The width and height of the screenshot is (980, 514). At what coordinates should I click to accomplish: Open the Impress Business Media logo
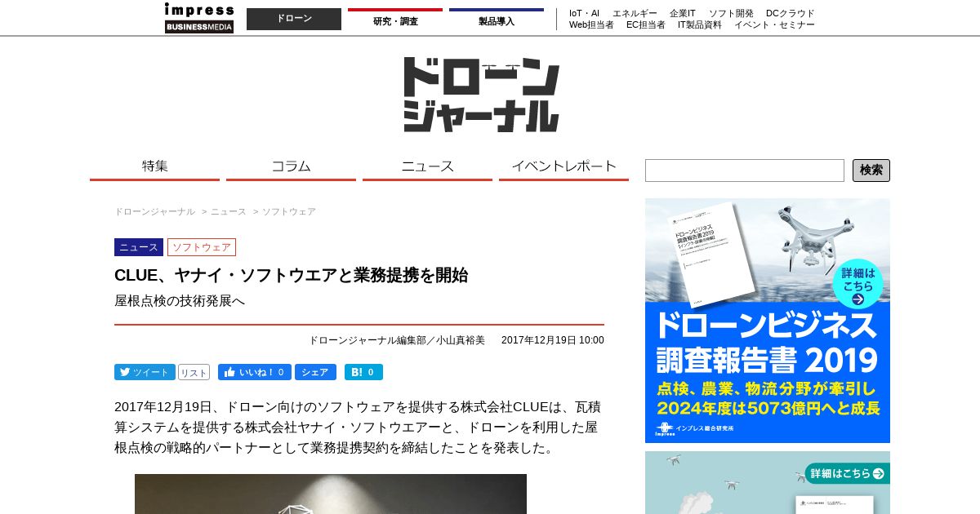coord(199,18)
